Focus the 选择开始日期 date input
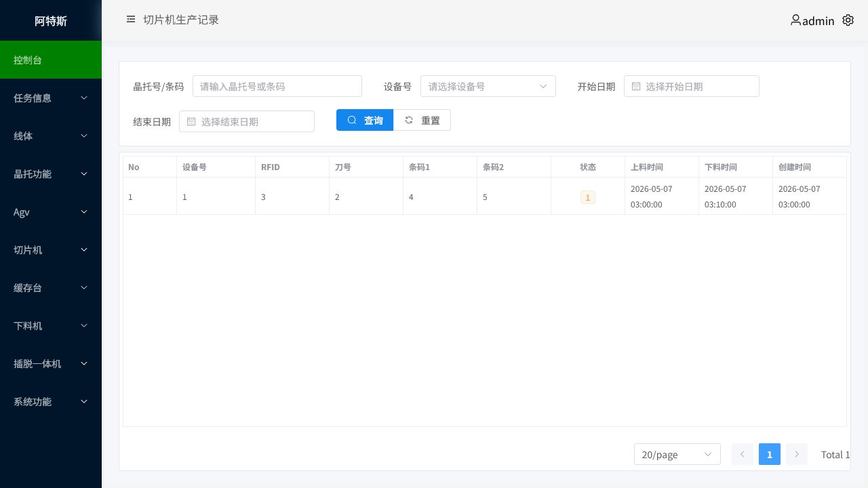Viewport: 868px width, 488px height. pos(692,86)
